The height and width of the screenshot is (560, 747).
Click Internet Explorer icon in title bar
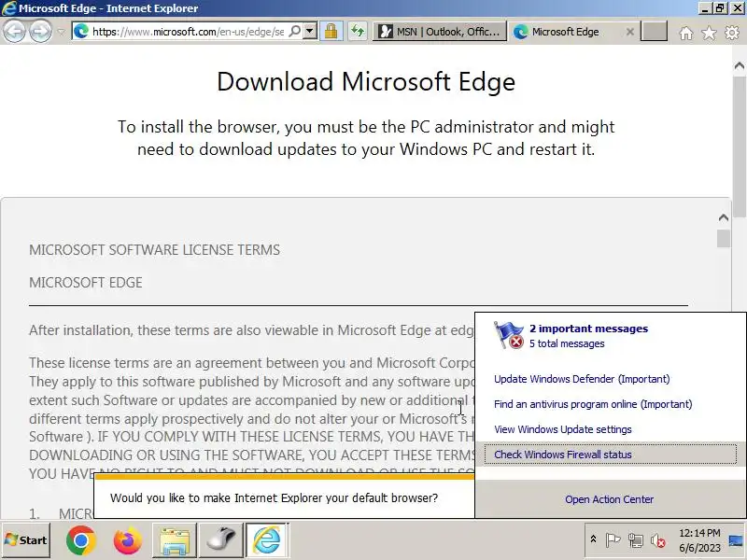click(x=8, y=7)
